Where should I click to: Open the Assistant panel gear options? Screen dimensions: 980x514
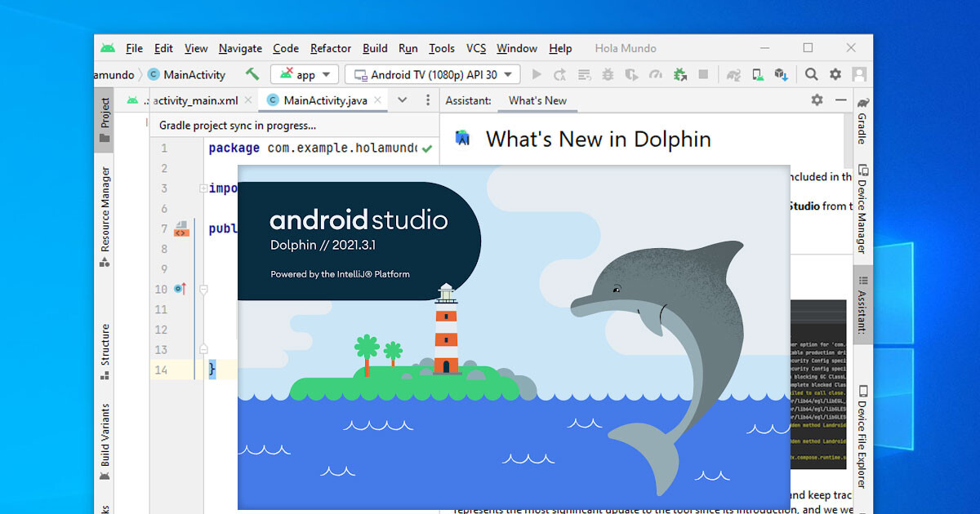[817, 100]
